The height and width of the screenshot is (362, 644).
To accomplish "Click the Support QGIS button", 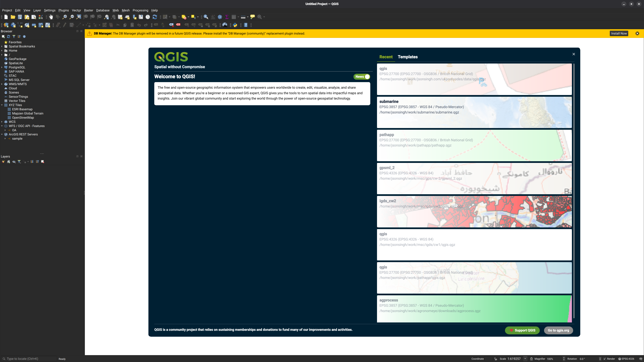I will coord(522,330).
